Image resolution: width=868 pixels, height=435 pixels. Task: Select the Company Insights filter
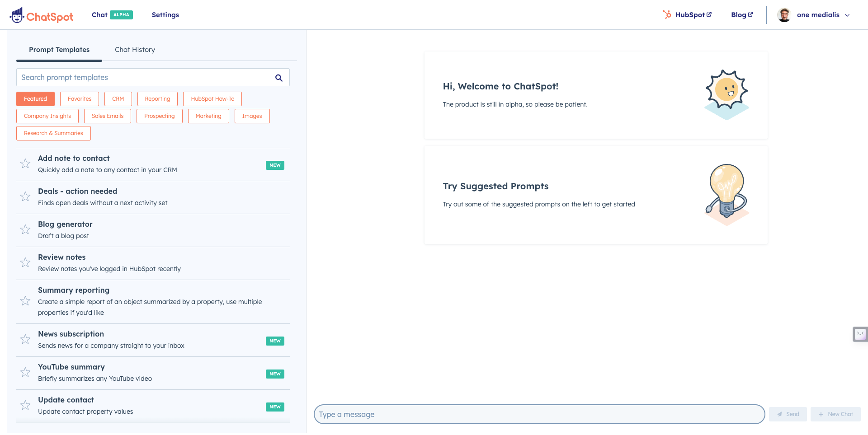click(x=47, y=116)
